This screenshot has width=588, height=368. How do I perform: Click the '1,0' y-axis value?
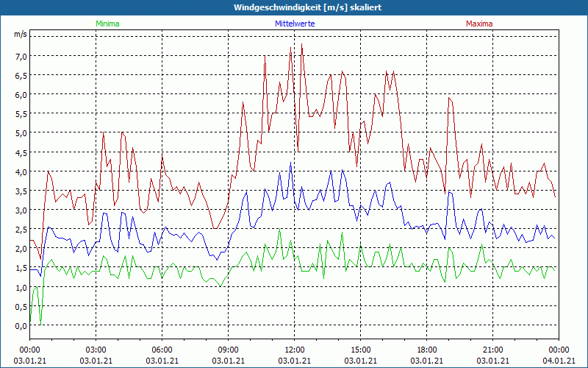(x=21, y=288)
